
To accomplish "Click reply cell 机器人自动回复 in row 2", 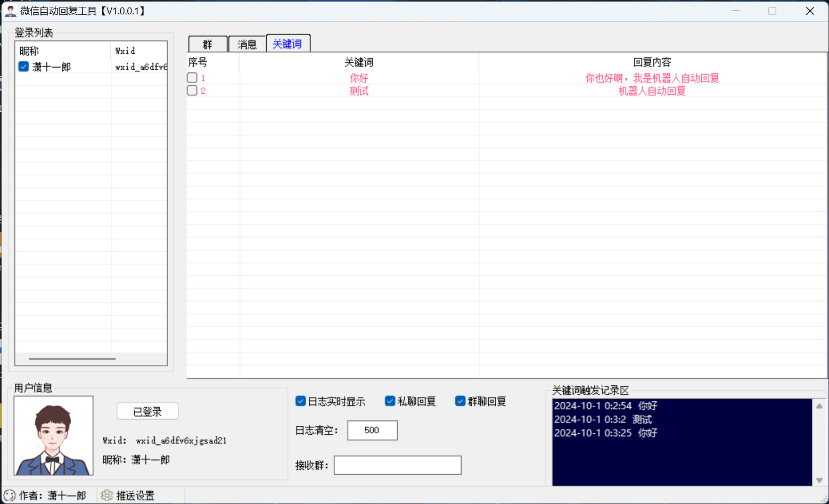I will [x=652, y=91].
